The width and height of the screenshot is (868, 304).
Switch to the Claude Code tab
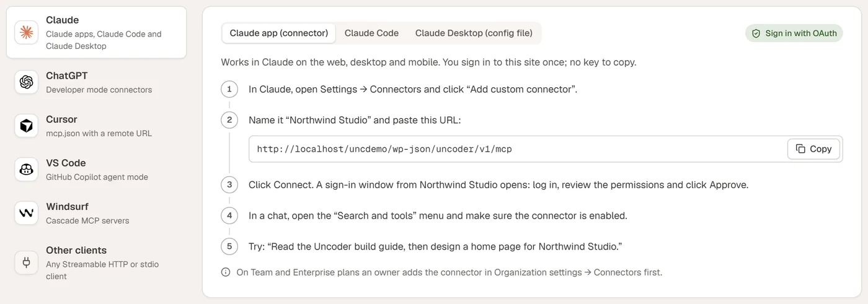[x=371, y=33]
